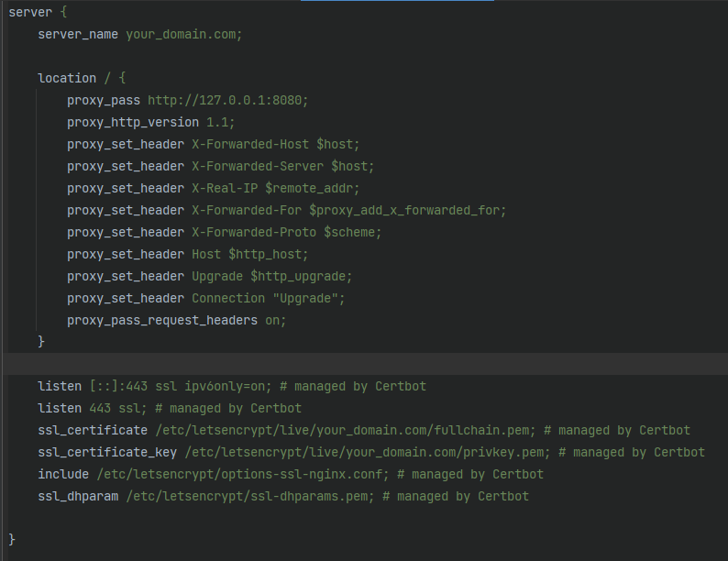
Task: Click 'X-Forwarded-Host' header name
Action: 250,144
